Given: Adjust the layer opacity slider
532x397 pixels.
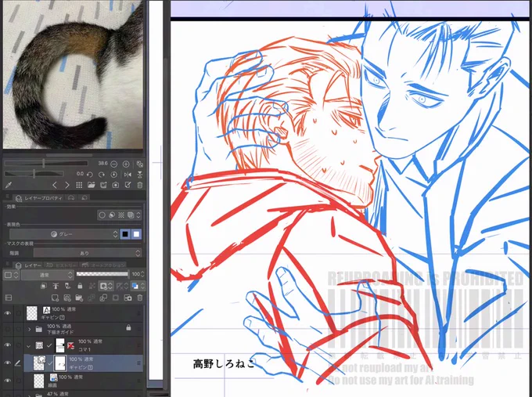Looking at the screenshot, I should click(x=102, y=274).
